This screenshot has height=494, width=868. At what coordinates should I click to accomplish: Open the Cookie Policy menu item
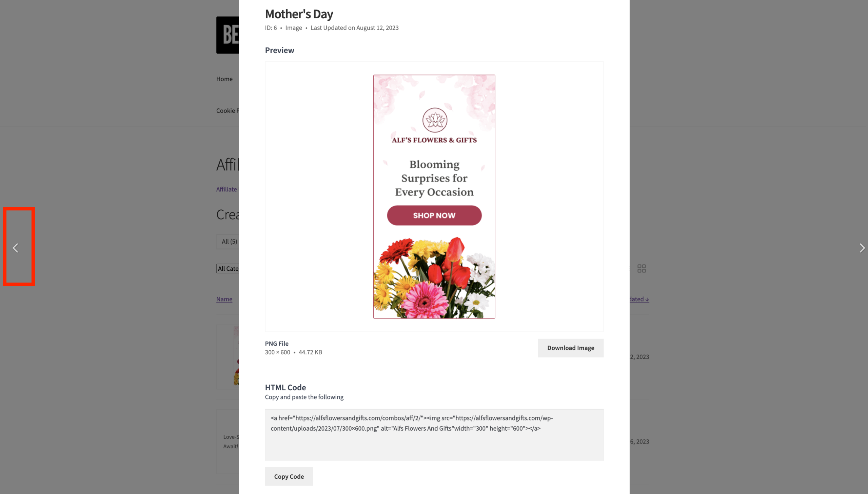coord(228,110)
